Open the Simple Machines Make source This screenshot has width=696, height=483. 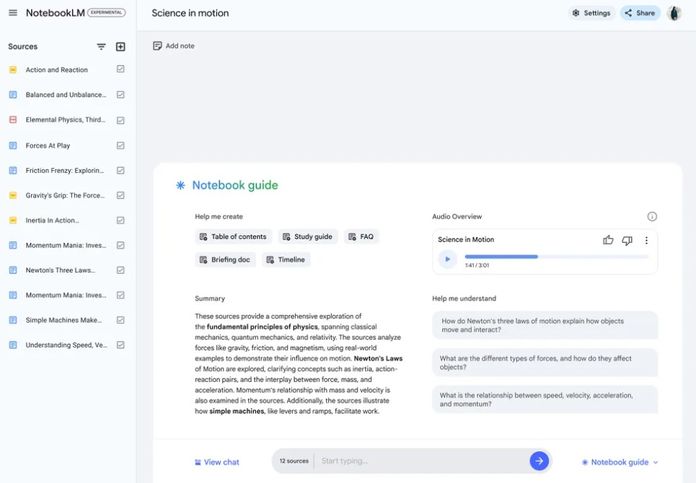[63, 320]
